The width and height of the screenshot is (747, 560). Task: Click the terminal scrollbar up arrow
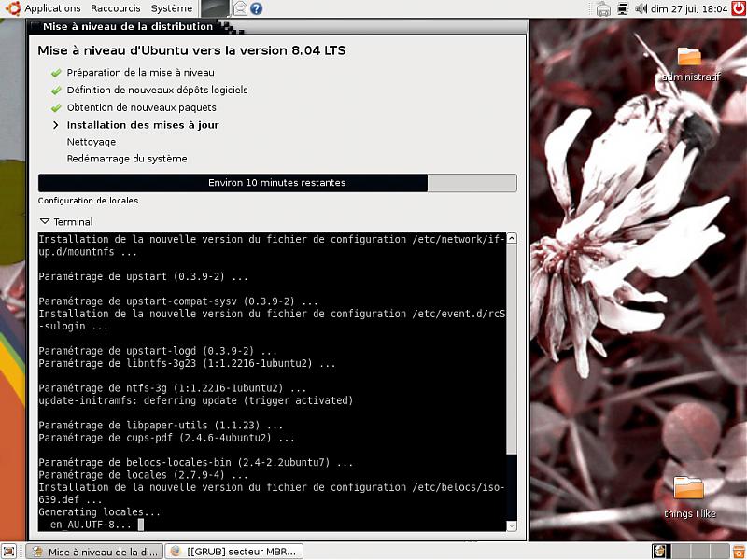[x=512, y=238]
